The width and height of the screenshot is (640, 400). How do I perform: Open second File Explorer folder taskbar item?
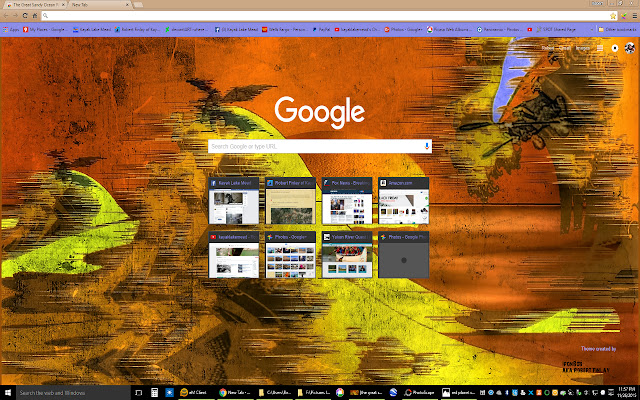pos(313,393)
